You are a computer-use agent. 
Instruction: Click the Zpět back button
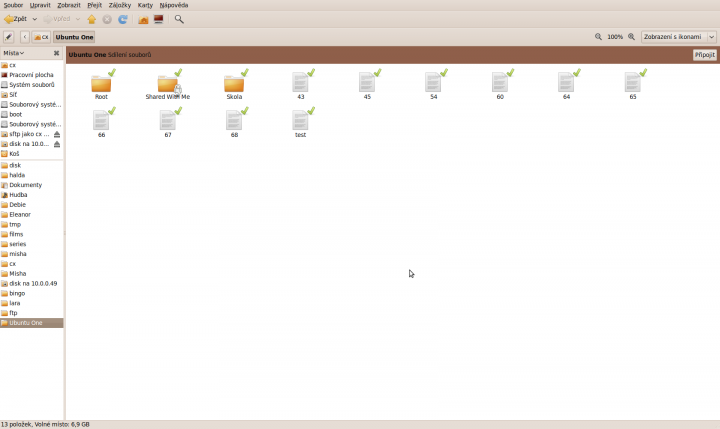pyautogui.click(x=16, y=19)
